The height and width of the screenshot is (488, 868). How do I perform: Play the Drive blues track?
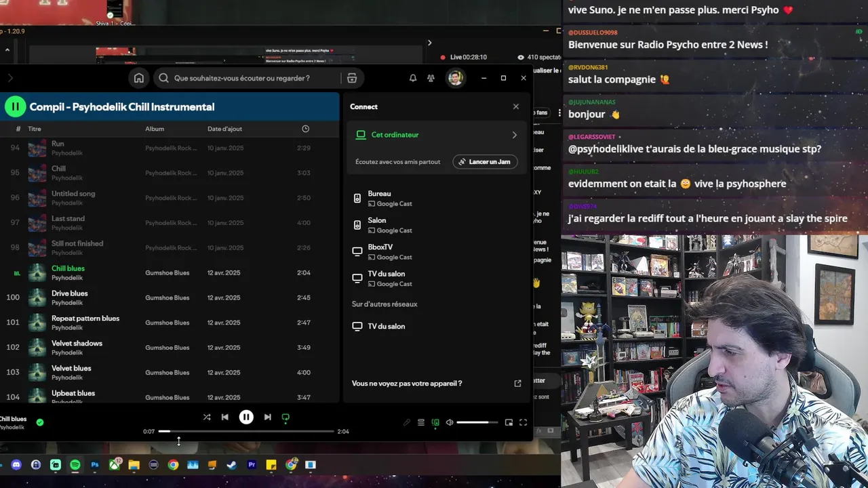170,298
